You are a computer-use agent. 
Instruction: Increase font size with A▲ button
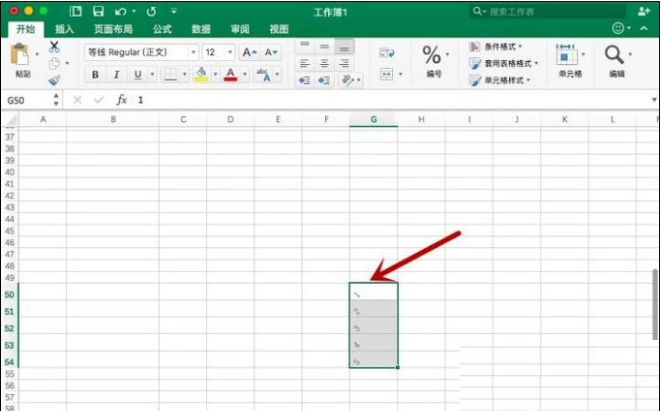(250, 53)
